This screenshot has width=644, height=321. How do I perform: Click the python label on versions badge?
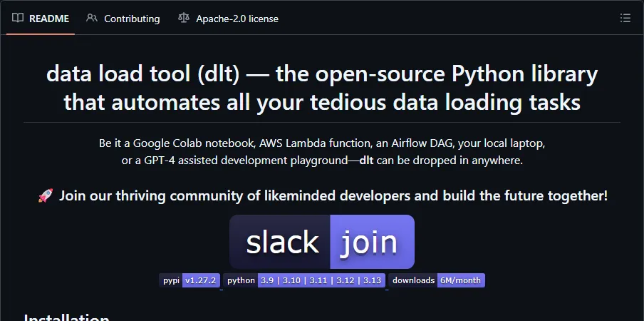tap(241, 280)
